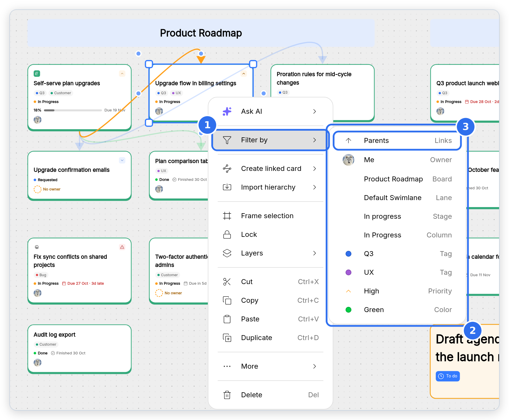509x420 pixels.
Task: Click the green type icon on Self-serve plan upgrades
Action: (x=37, y=73)
